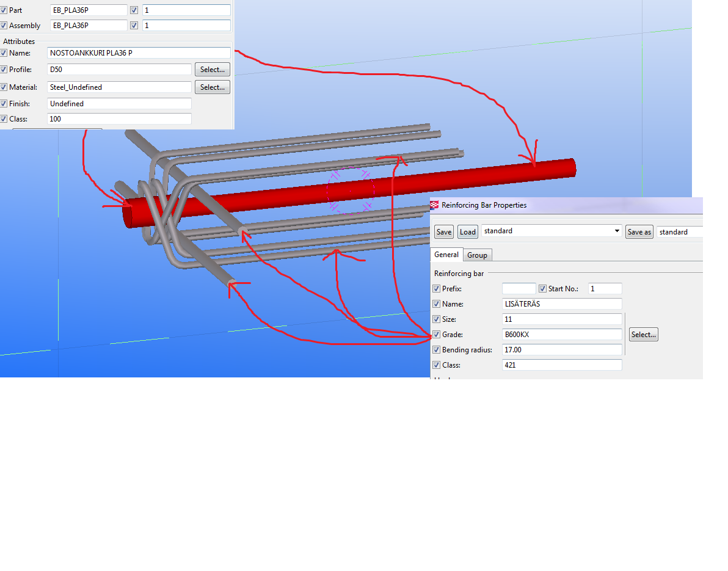Toggle the Bending radius checkbox
Image resolution: width=728 pixels, height=571 pixels.
(436, 350)
